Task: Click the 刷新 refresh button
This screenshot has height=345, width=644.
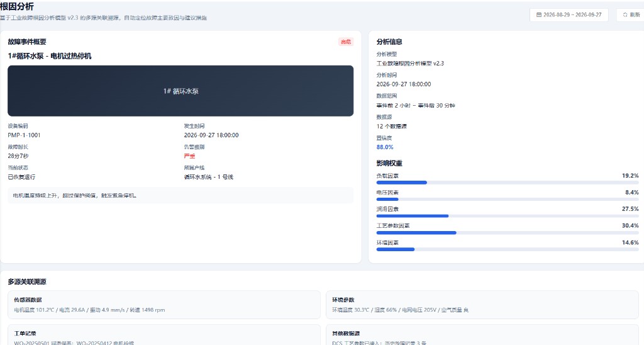Action: click(631, 15)
